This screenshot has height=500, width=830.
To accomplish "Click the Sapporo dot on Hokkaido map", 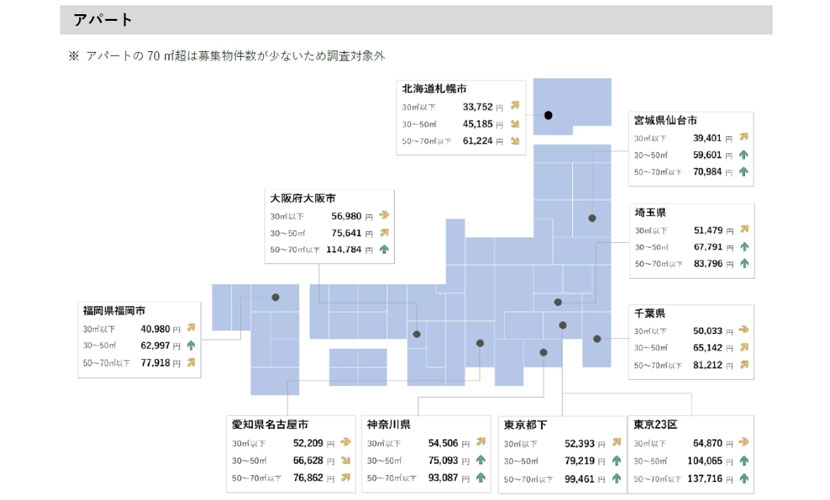I will (548, 115).
